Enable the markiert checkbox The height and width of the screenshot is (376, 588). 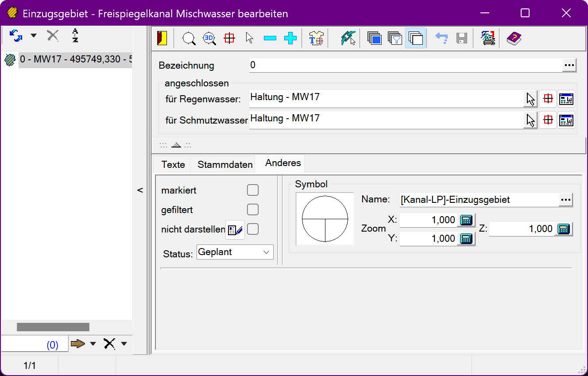[253, 190]
